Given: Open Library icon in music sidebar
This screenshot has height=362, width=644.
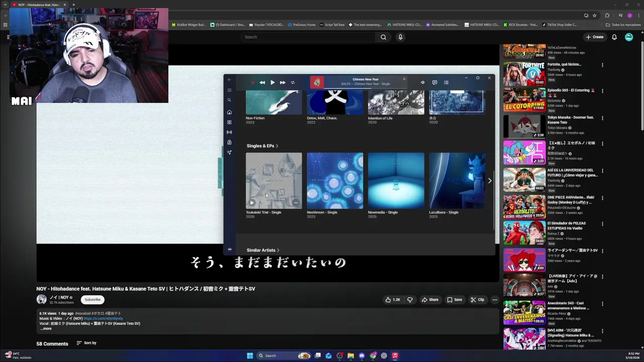Looking at the screenshot, I should [x=229, y=142].
